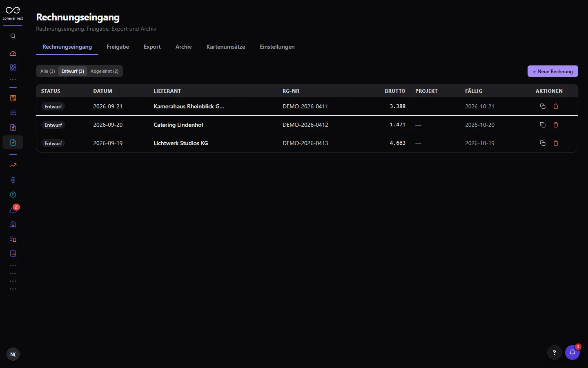
Task: Filter by Alle (3)
Action: (47, 71)
